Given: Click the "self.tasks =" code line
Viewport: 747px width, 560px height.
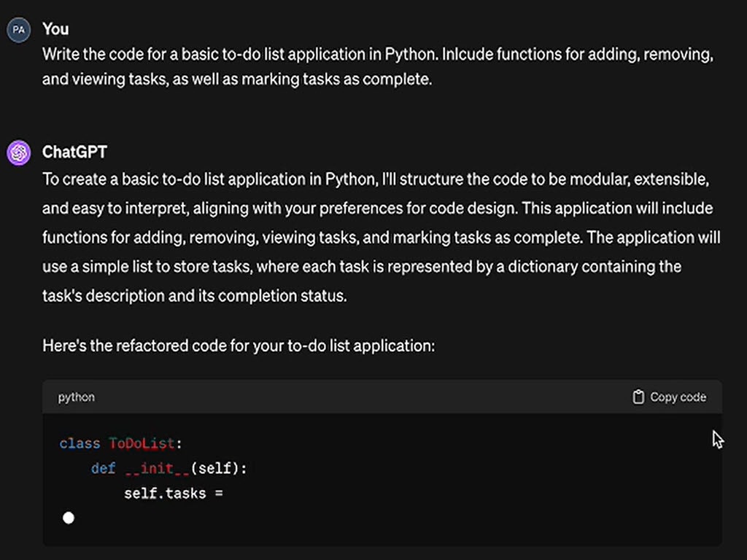Looking at the screenshot, I should pyautogui.click(x=173, y=494).
